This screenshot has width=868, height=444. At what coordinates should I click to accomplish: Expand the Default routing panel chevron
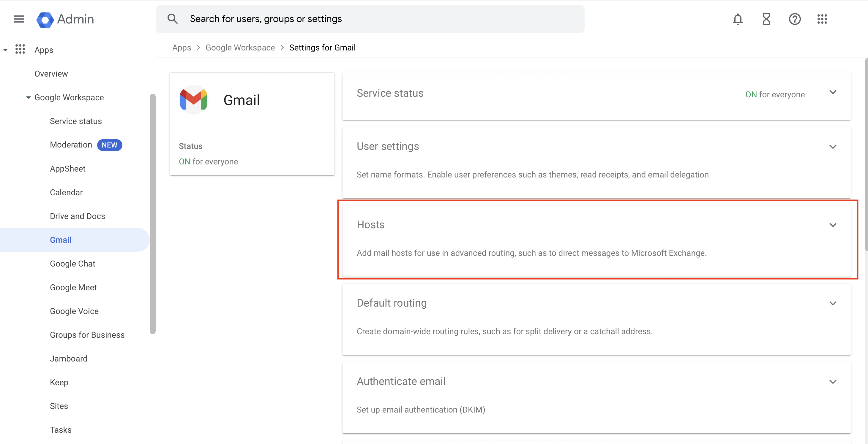click(x=833, y=303)
